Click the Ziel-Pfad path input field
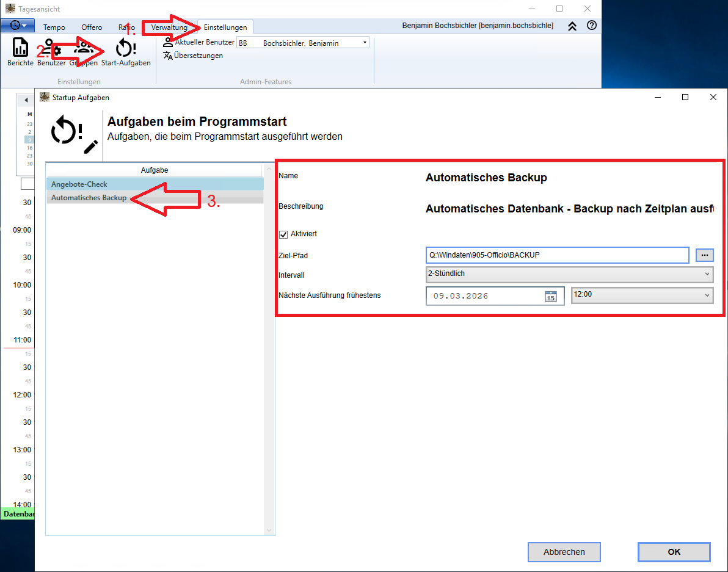This screenshot has width=728, height=572. 557,255
